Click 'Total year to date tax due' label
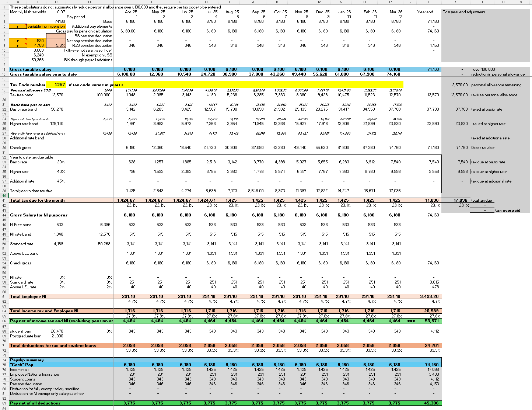This screenshot has height=410, width=532. [x=31, y=191]
